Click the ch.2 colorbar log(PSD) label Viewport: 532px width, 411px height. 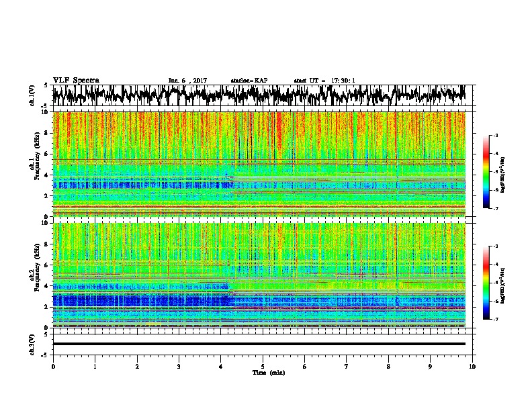503,285
